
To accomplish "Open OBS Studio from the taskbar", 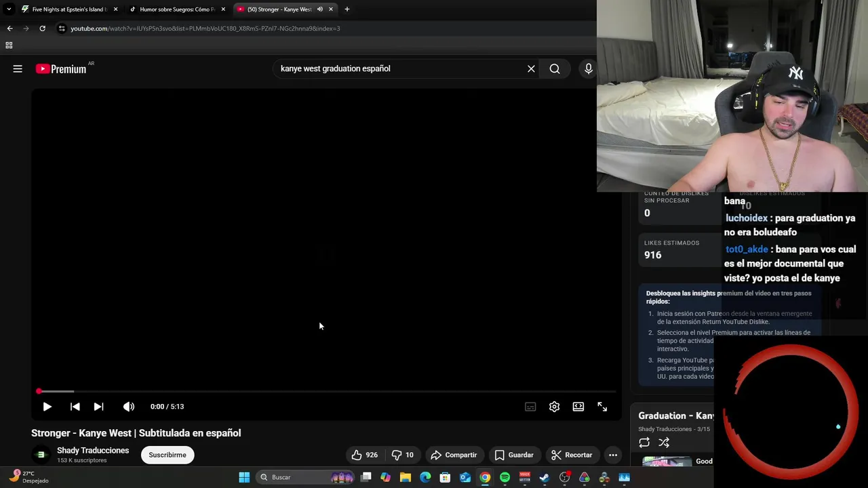I will (564, 477).
